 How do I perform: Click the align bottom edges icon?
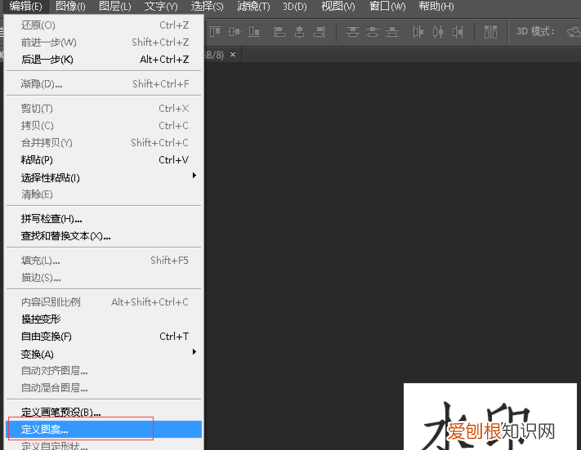[x=254, y=32]
